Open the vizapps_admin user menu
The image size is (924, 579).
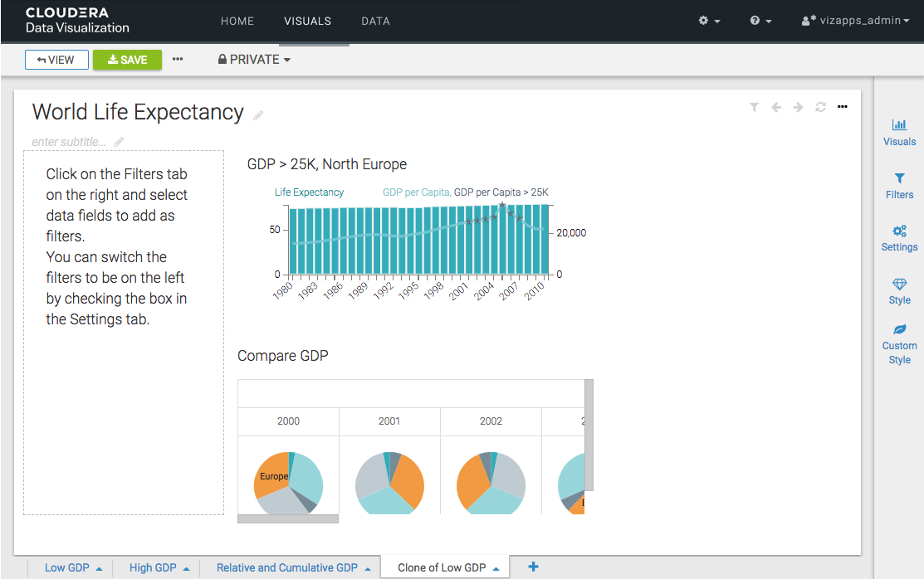click(x=855, y=21)
